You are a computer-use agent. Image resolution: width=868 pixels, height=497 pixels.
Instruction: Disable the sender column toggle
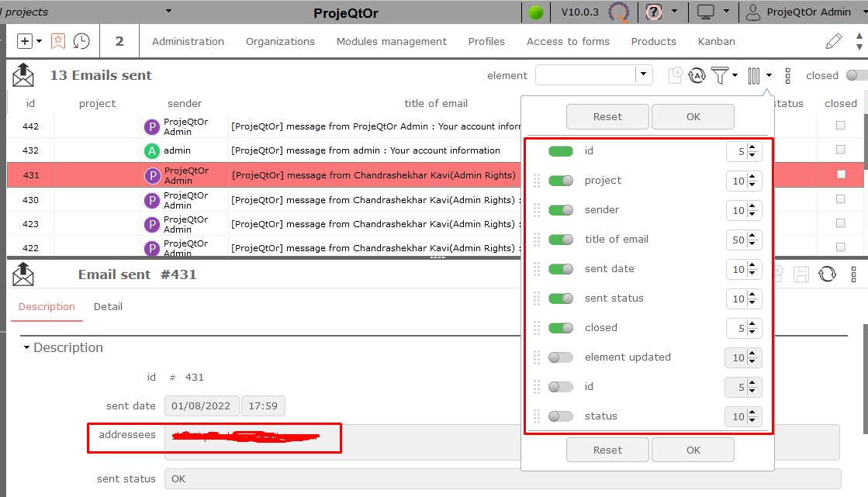coord(561,210)
